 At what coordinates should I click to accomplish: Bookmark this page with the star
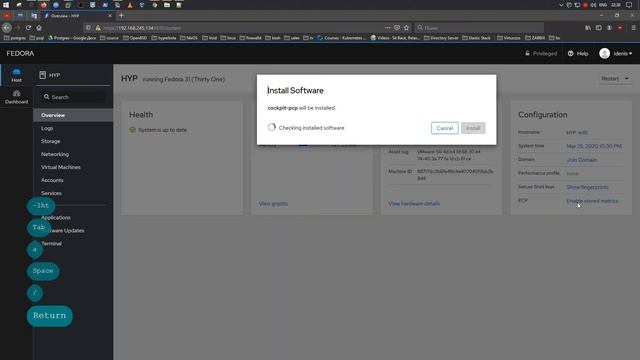click(x=406, y=28)
